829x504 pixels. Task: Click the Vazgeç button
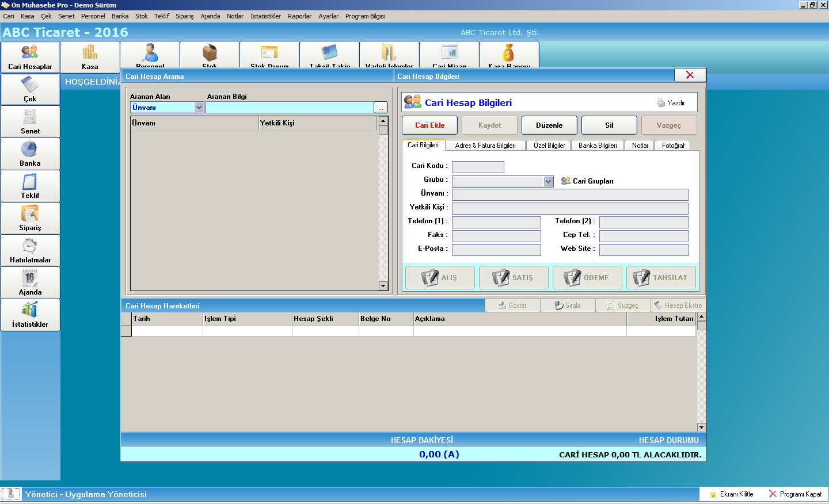pos(669,125)
